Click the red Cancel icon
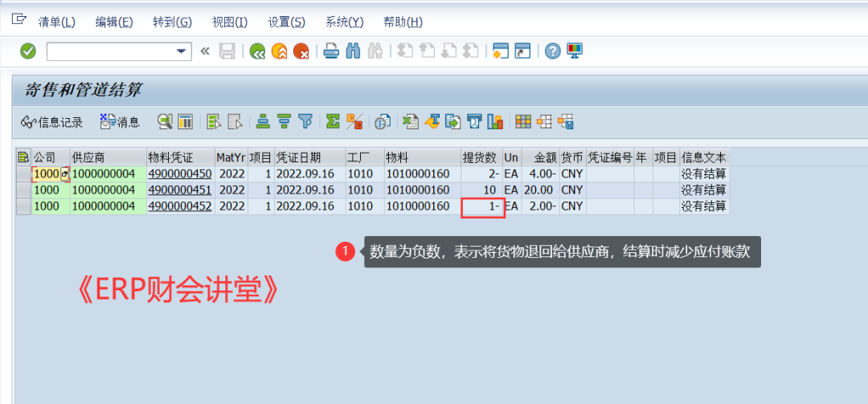The width and height of the screenshot is (868, 404). click(x=301, y=51)
